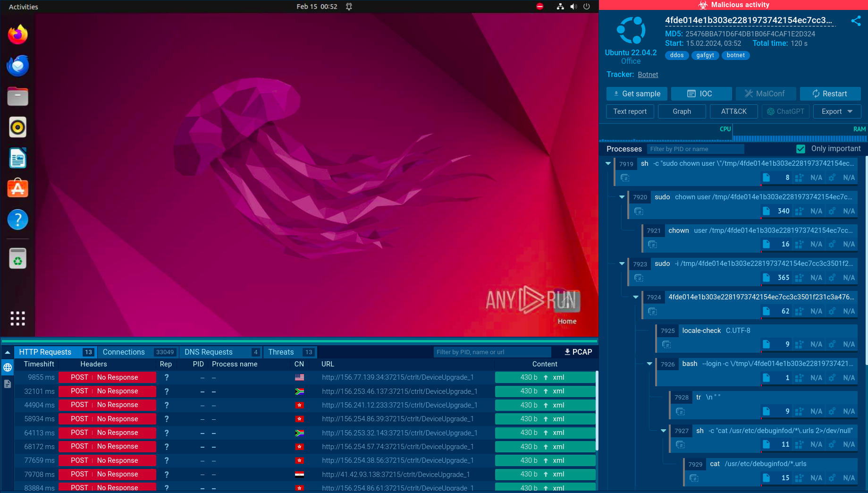Open Firefox from the Ubuntu dock
This screenshot has width=868, height=493.
tap(18, 34)
